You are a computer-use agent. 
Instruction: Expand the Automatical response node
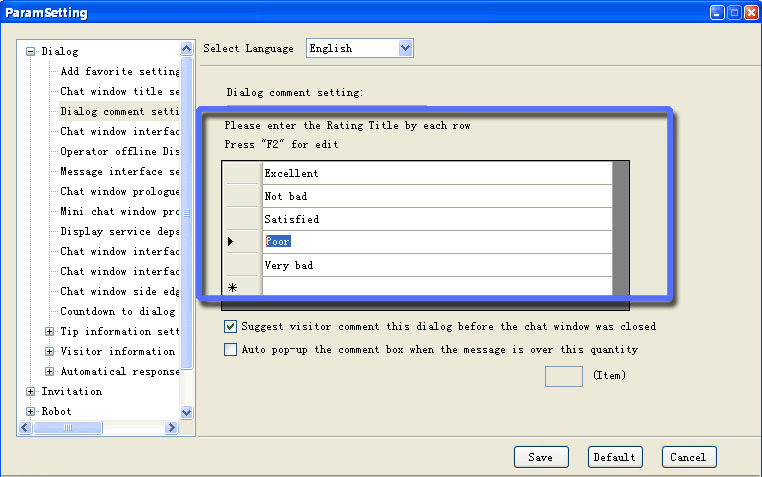pos(49,372)
